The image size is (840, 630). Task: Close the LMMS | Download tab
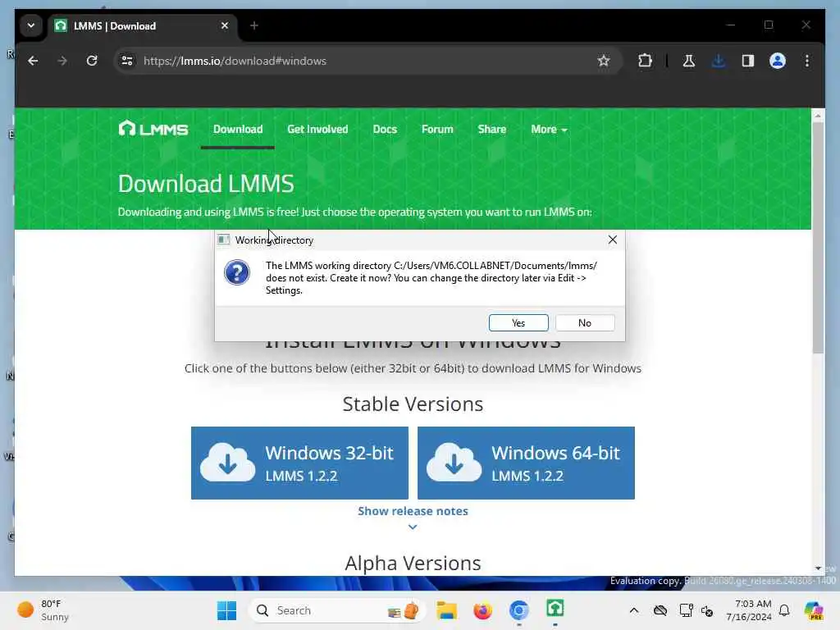[225, 25]
